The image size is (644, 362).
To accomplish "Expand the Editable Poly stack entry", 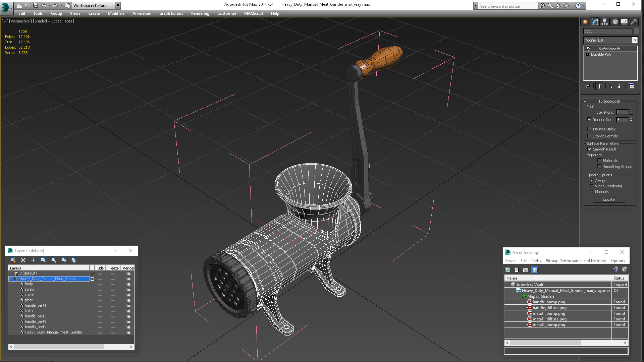I will pyautogui.click(x=587, y=54).
